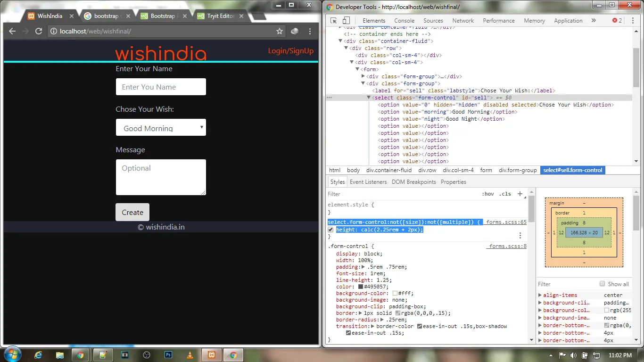The height and width of the screenshot is (362, 644).
Task: View site information icon in address bar
Action: click(54, 31)
